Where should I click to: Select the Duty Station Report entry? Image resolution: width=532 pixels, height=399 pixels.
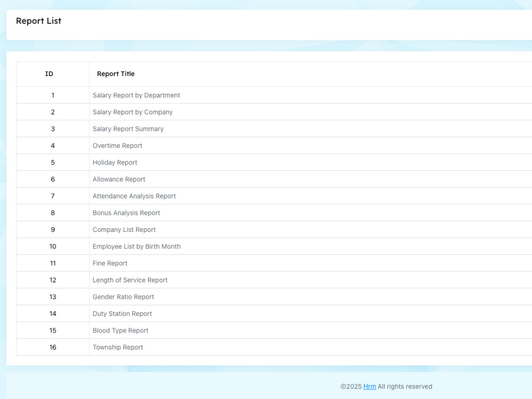(x=122, y=313)
